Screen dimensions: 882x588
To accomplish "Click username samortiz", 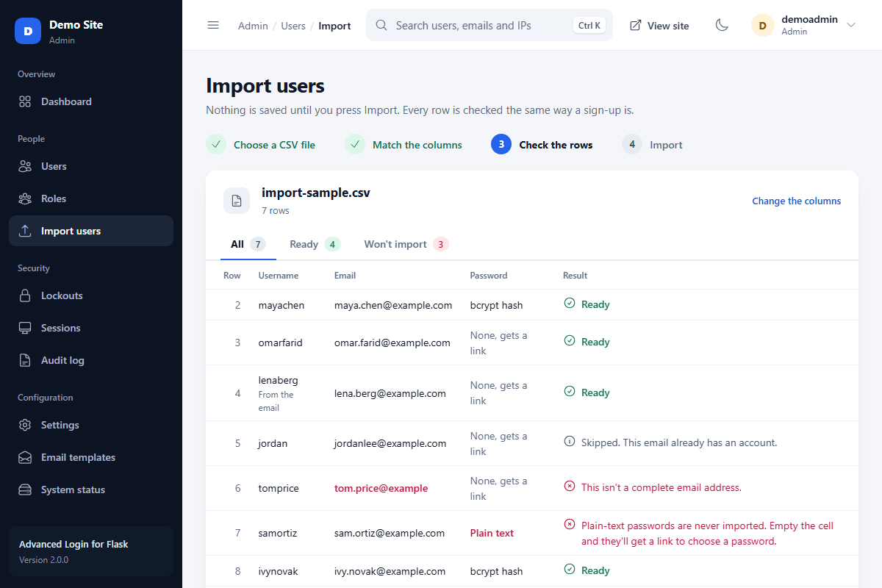I will click(x=278, y=533).
